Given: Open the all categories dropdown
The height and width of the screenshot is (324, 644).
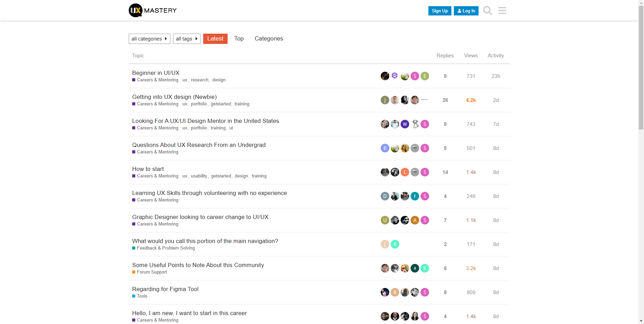Looking at the screenshot, I should 149,39.
